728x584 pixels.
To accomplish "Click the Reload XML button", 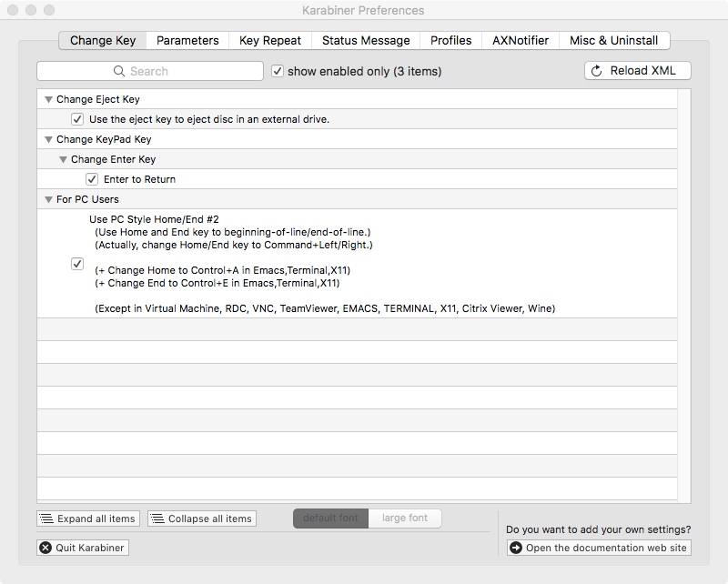I will 638,71.
